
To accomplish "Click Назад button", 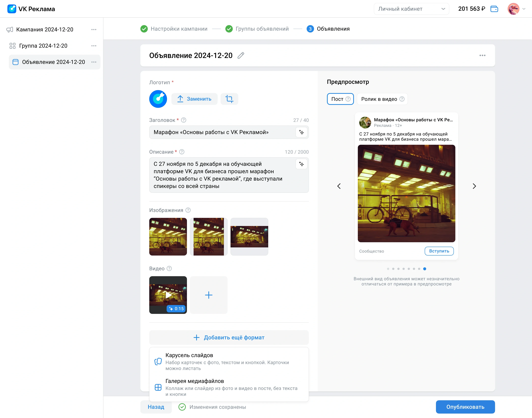I will point(156,407).
